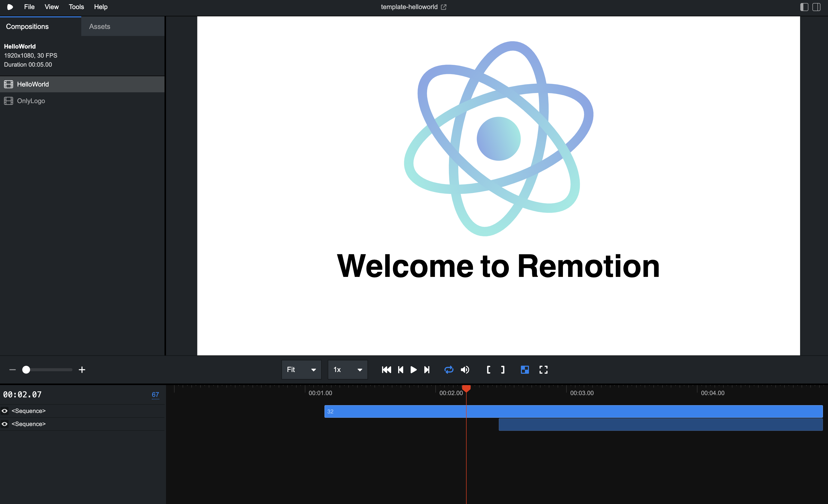Open the Fit zoom mode dropdown
The height and width of the screenshot is (504, 828).
301,370
